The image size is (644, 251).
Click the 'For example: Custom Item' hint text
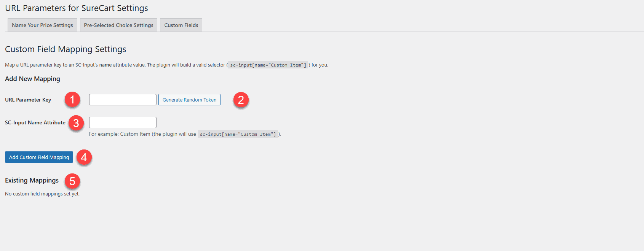point(185,134)
